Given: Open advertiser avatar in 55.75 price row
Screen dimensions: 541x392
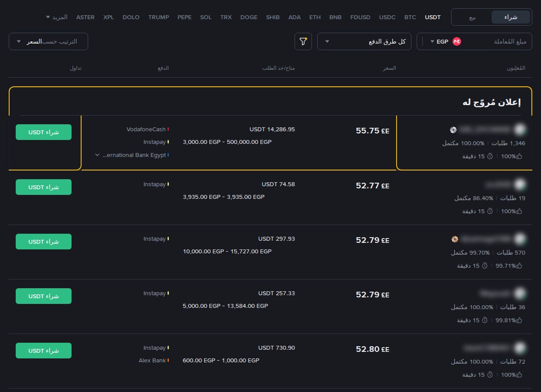Looking at the screenshot, I should pyautogui.click(x=520, y=129).
